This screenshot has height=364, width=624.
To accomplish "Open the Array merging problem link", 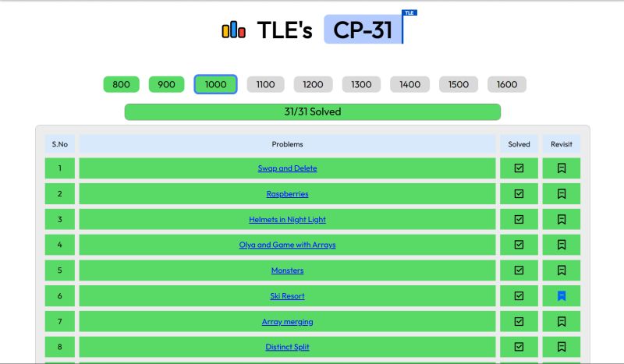I will [287, 321].
